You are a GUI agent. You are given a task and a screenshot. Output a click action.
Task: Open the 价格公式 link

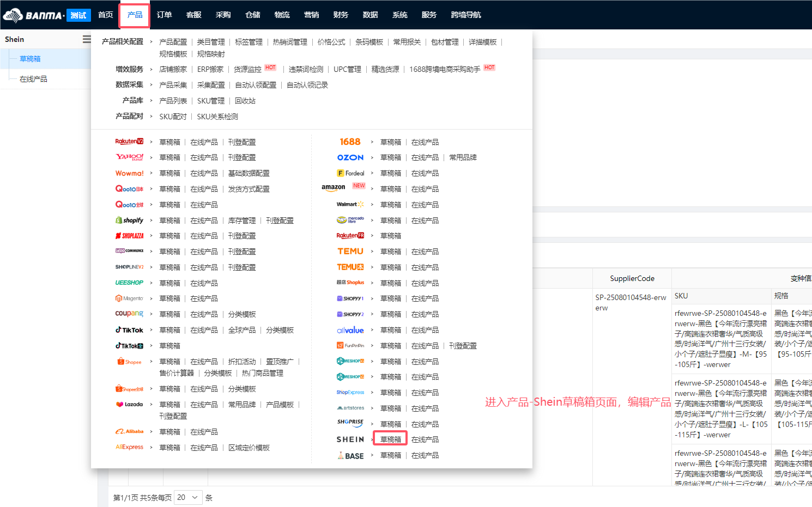tap(331, 42)
